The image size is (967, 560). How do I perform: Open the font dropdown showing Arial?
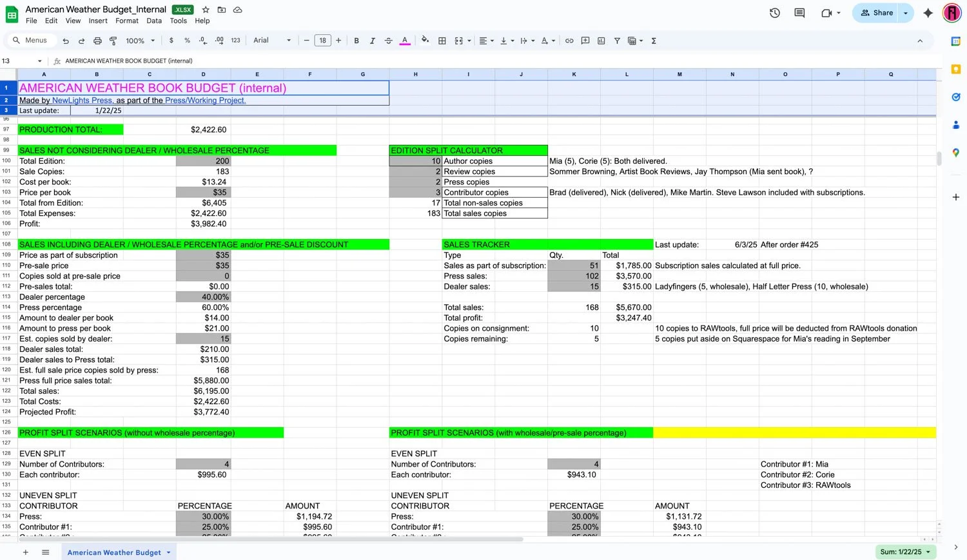point(271,40)
